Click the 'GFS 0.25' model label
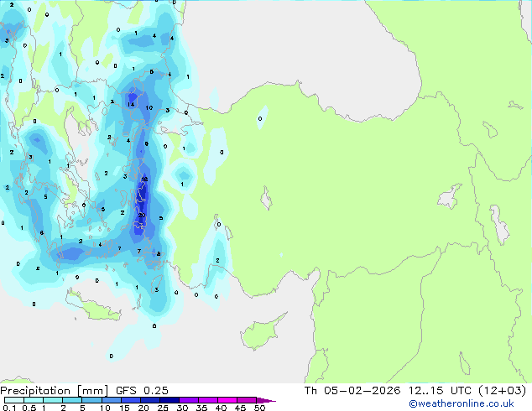The width and height of the screenshot is (532, 411). tap(142, 391)
